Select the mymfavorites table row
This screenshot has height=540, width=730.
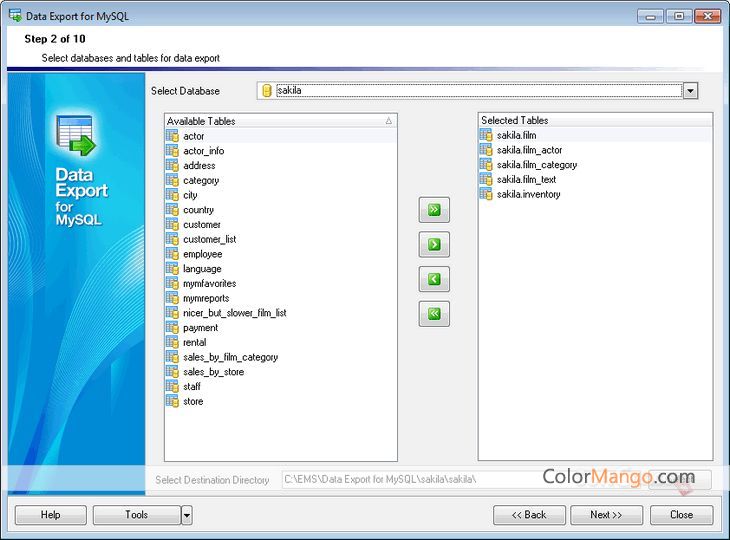point(281,284)
